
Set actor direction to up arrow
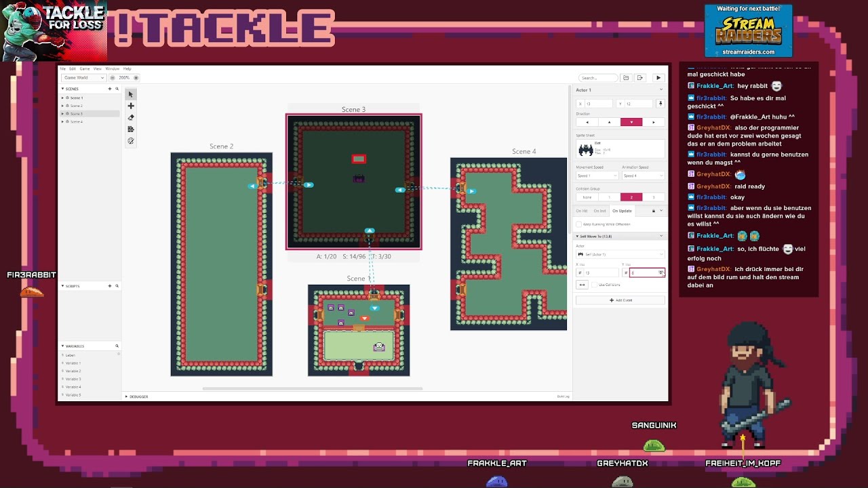click(x=609, y=122)
